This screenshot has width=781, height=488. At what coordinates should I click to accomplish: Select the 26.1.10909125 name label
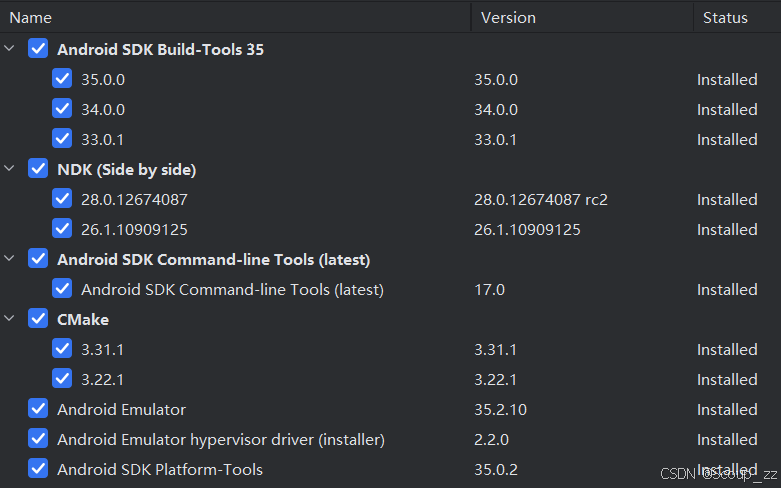134,230
